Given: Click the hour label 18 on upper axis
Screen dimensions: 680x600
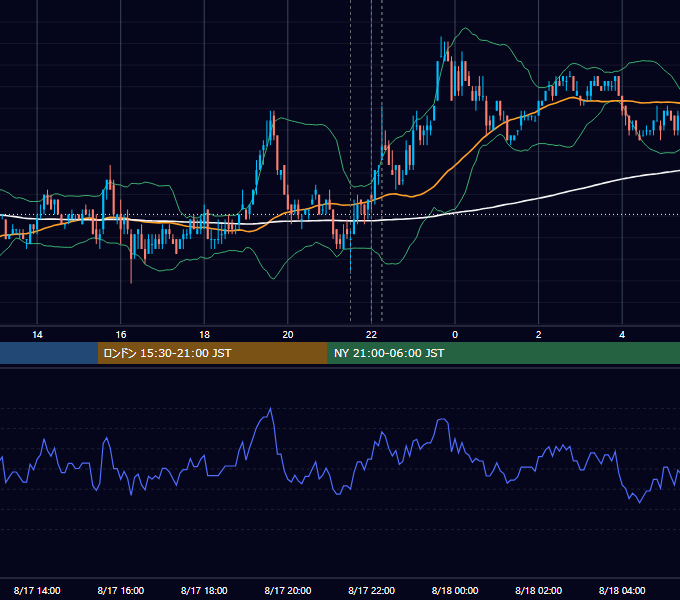Looking at the screenshot, I should coord(204,335).
